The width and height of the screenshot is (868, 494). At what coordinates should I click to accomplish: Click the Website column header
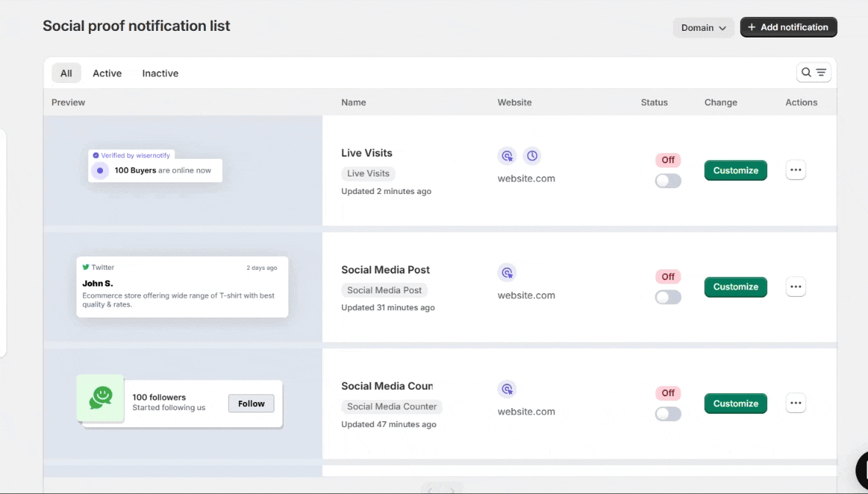click(x=514, y=102)
